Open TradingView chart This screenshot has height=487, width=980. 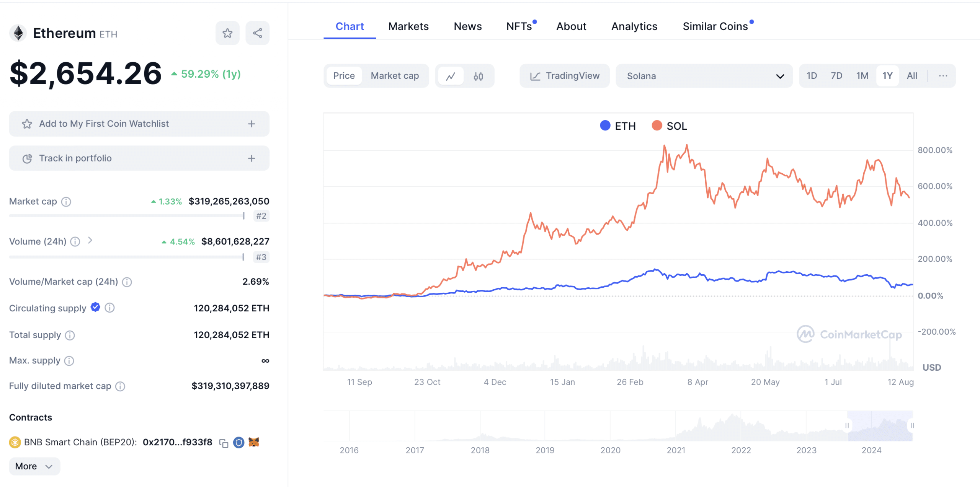pyautogui.click(x=565, y=76)
